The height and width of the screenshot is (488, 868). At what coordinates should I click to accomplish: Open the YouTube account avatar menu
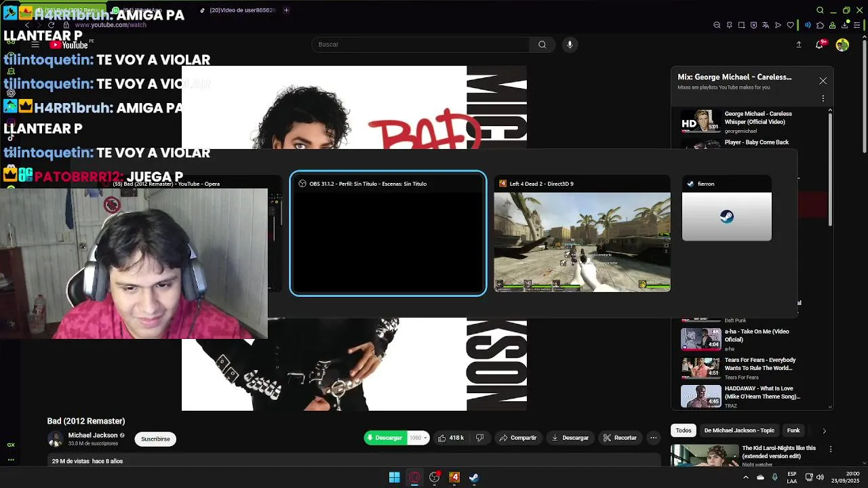point(842,45)
